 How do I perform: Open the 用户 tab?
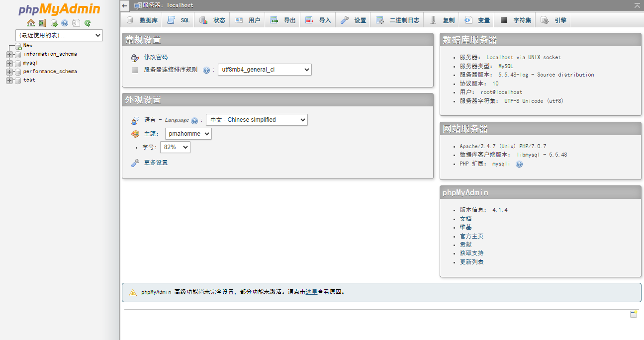[x=248, y=20]
